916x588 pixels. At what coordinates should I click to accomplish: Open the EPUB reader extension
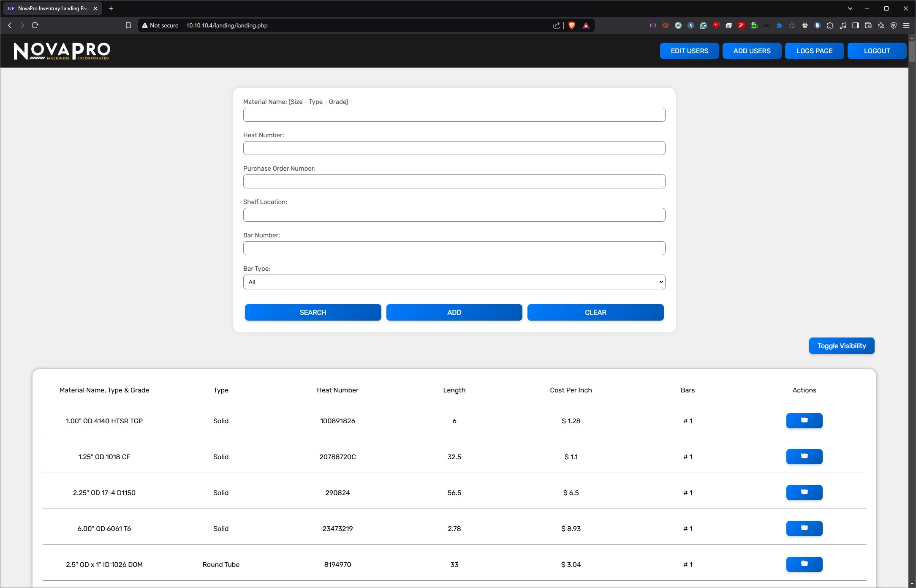pyautogui.click(x=754, y=25)
